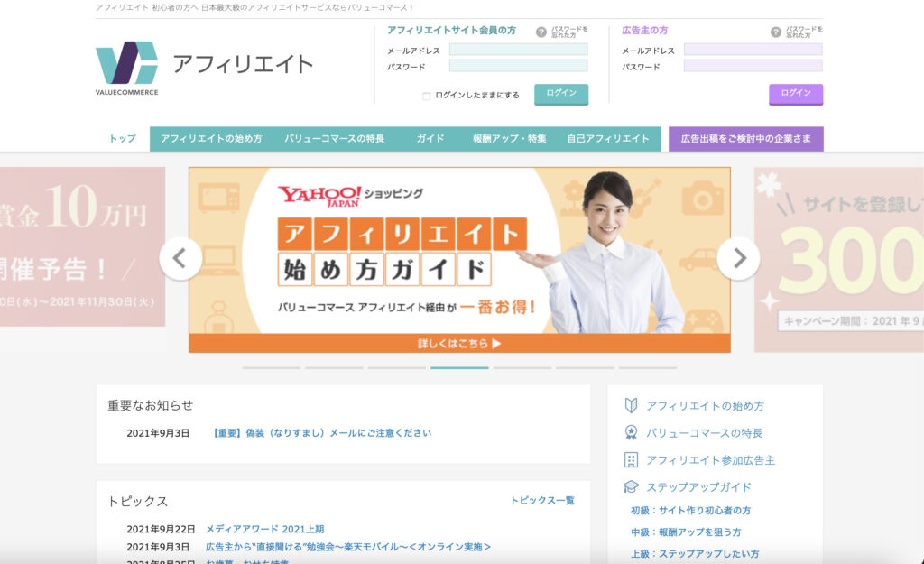Focus the advertiser パスワード field
924x564 pixels.
(x=753, y=66)
